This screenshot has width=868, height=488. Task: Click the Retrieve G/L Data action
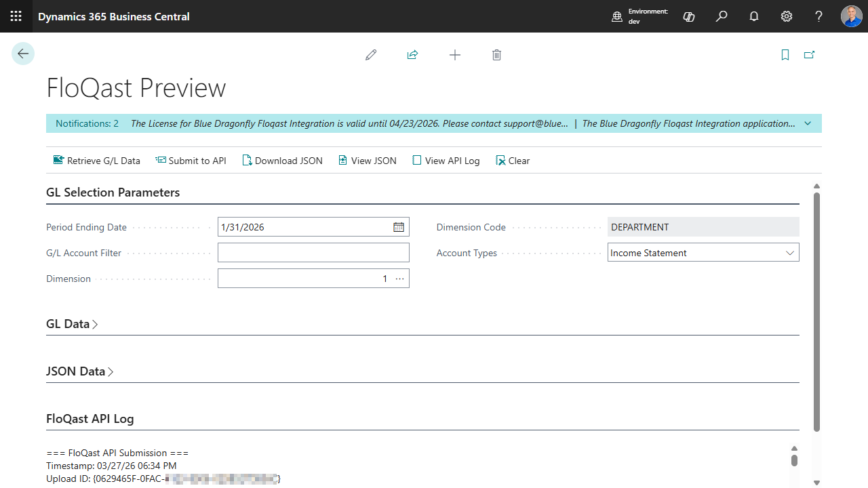tap(96, 161)
